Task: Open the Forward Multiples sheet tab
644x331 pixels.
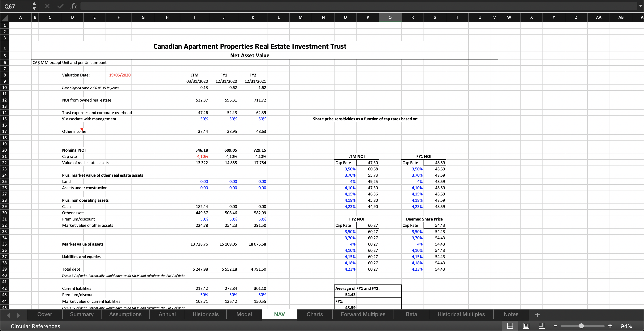Action: (363, 314)
